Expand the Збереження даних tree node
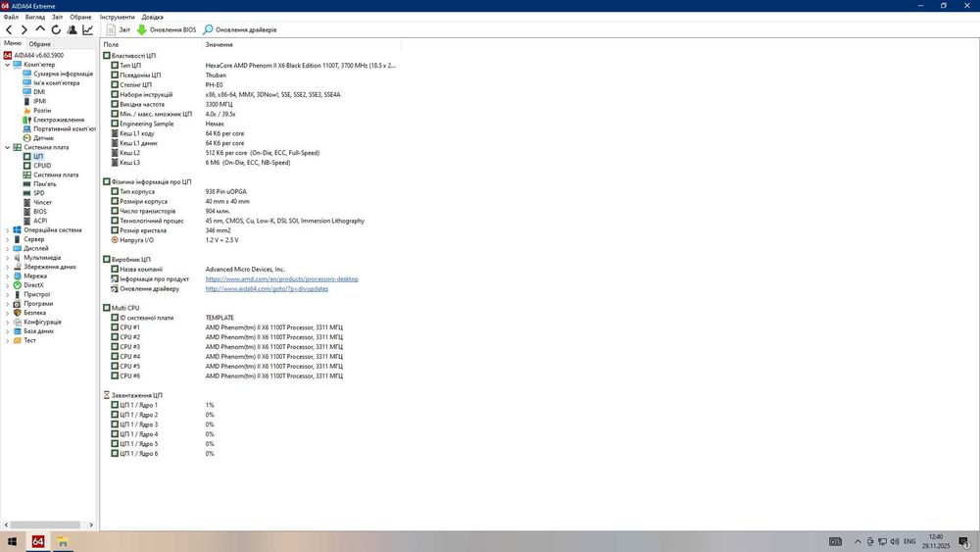The width and height of the screenshot is (980, 552). (8, 267)
